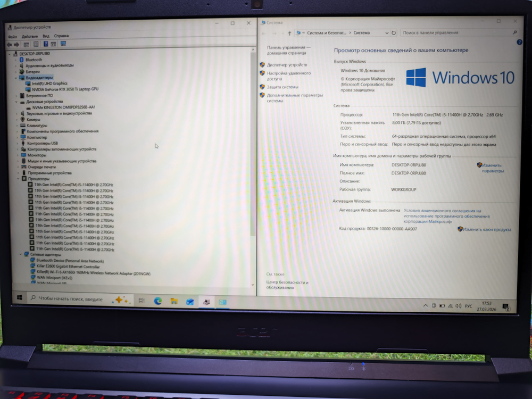Open Настройка удаленного доступа link
Viewport: 532px width, 399px height.
pos(288,76)
